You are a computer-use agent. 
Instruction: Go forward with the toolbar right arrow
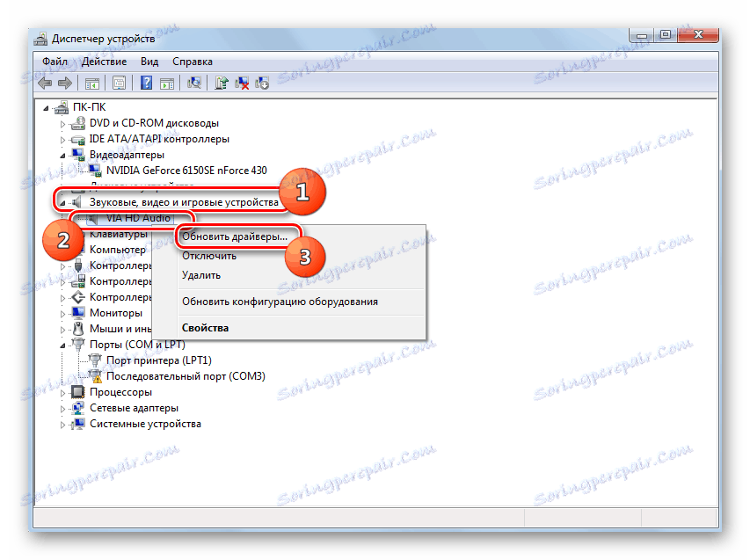coord(65,84)
